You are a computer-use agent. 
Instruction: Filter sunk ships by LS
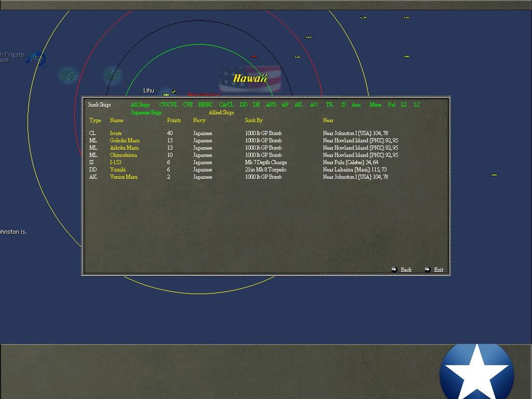[x=404, y=105]
